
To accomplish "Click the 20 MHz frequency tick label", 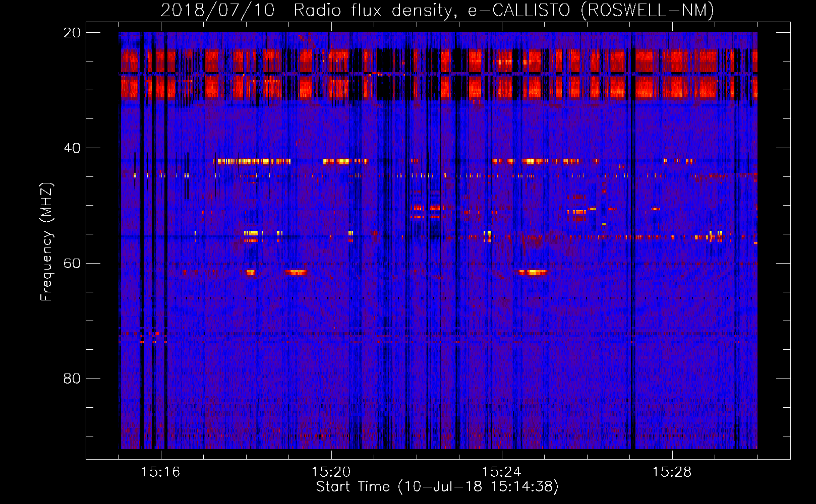I will [x=72, y=33].
